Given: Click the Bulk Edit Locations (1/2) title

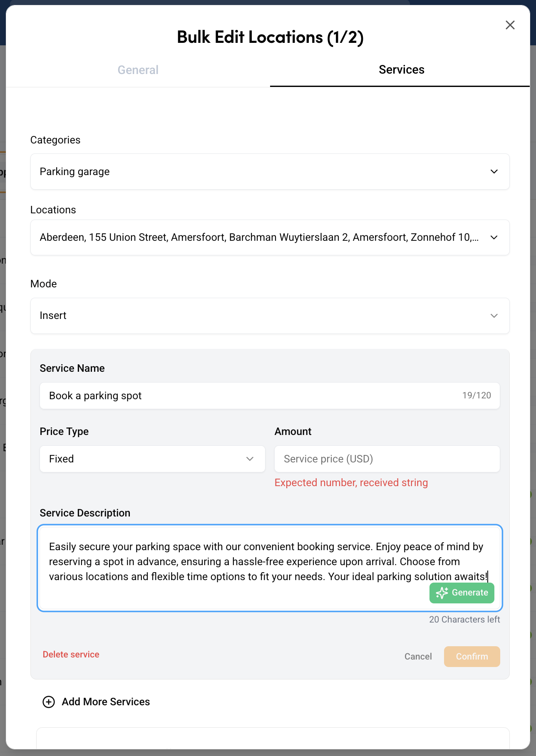Looking at the screenshot, I should [270, 37].
